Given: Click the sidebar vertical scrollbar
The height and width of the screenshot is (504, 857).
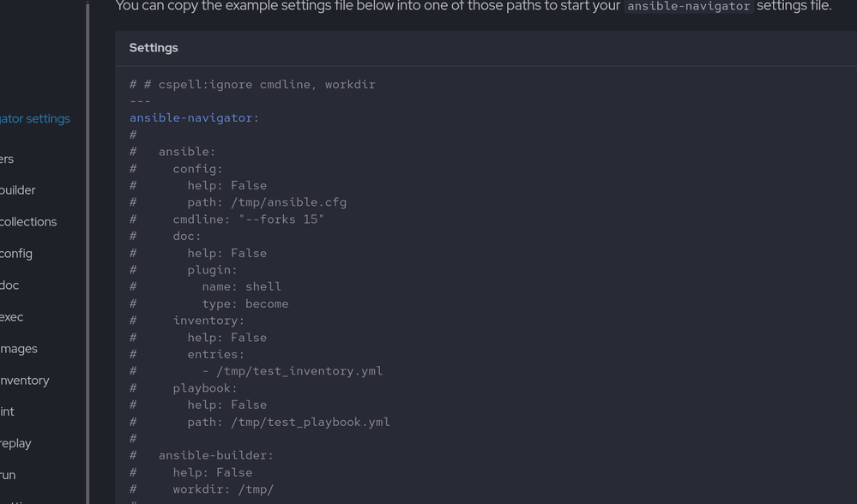Looking at the screenshot, I should [x=88, y=257].
